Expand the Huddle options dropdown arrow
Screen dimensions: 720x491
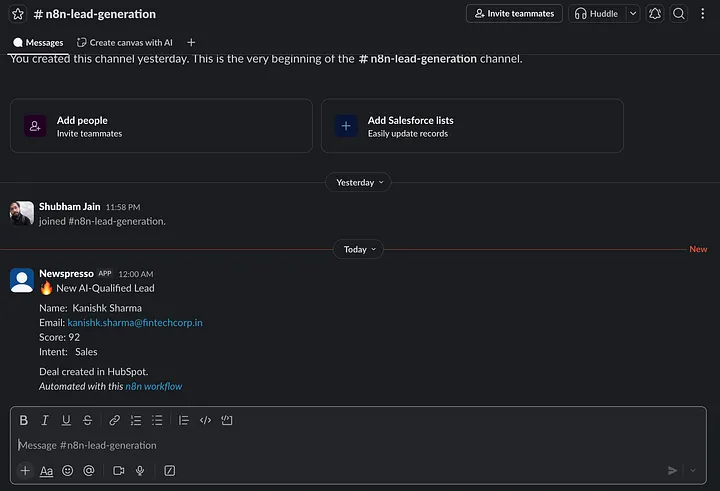coord(633,14)
